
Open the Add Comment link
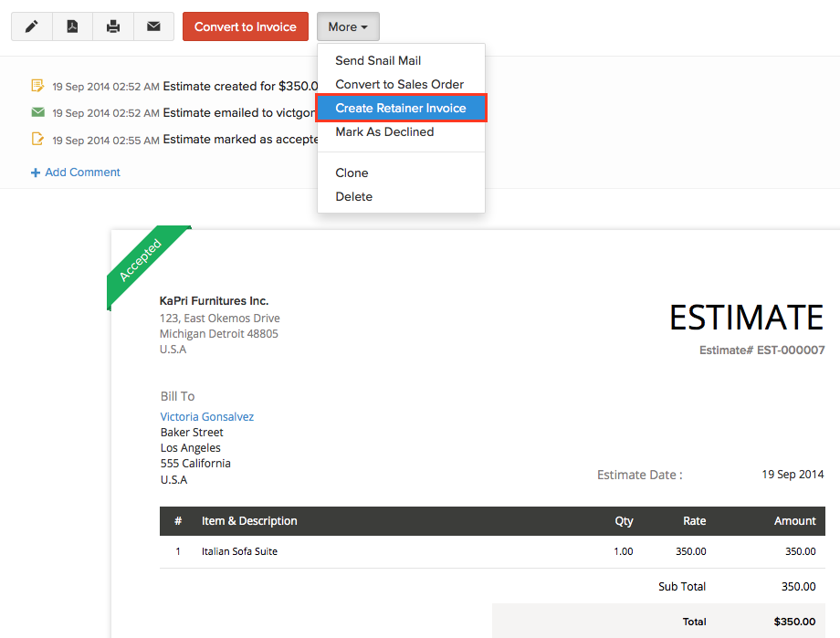pyautogui.click(x=82, y=173)
